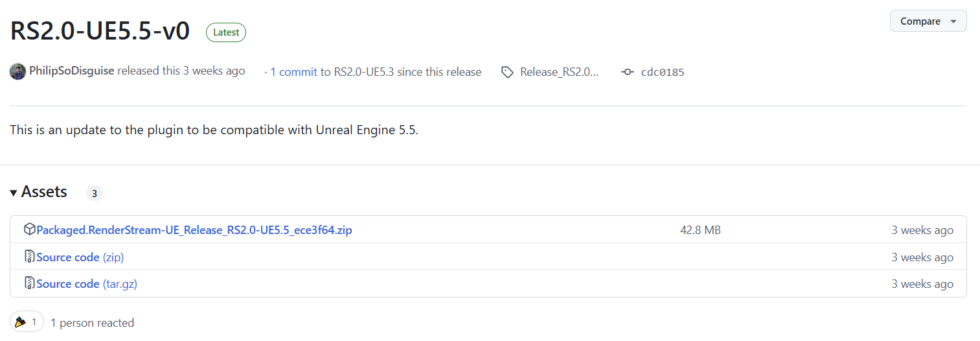Download Packaged.RenderStream-UE_Release_RS2.0-UE5.5_ece3f64.zip
The width and height of the screenshot is (980, 341).
pos(194,230)
